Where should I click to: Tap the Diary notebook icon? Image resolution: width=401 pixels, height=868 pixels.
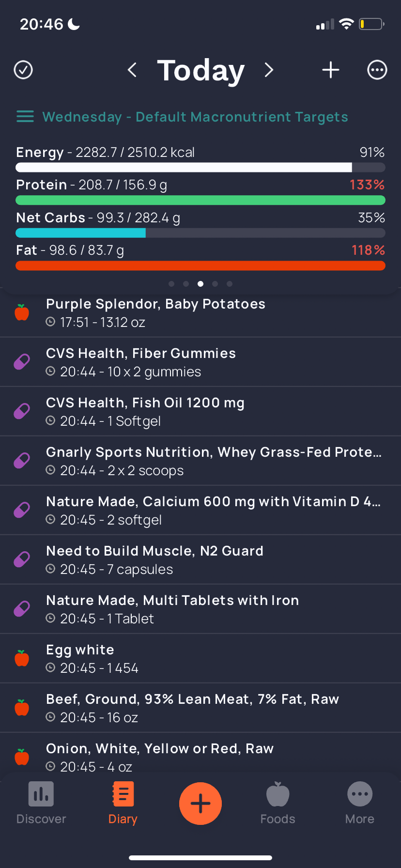coord(123,795)
